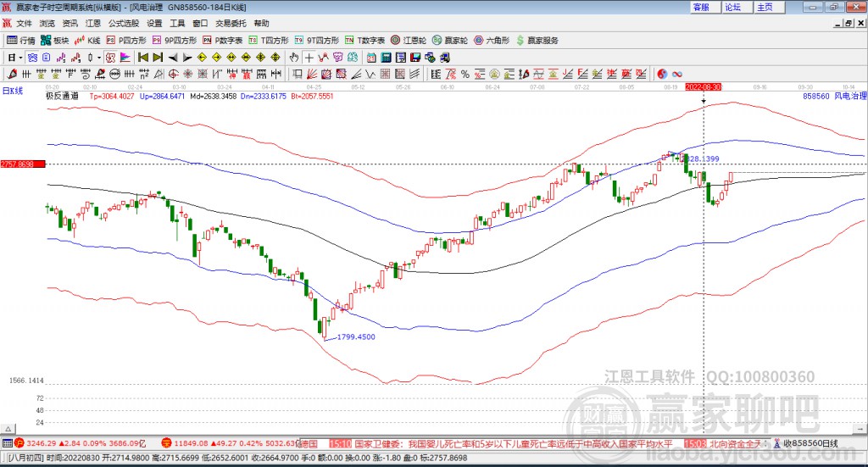Image resolution: width=868 pixels, height=467 pixels.
Task: Open the P四方形 square tool
Action: point(126,41)
